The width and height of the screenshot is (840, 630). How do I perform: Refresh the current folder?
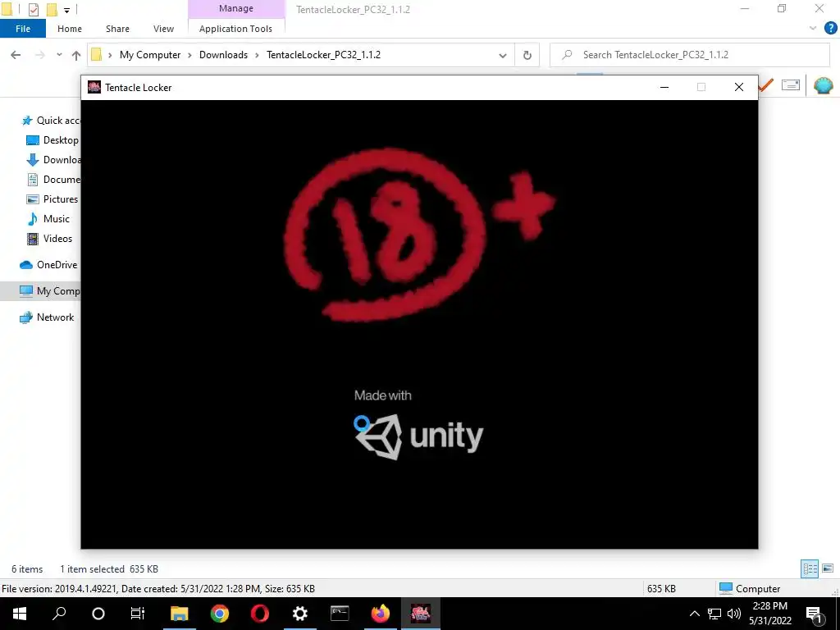point(527,55)
